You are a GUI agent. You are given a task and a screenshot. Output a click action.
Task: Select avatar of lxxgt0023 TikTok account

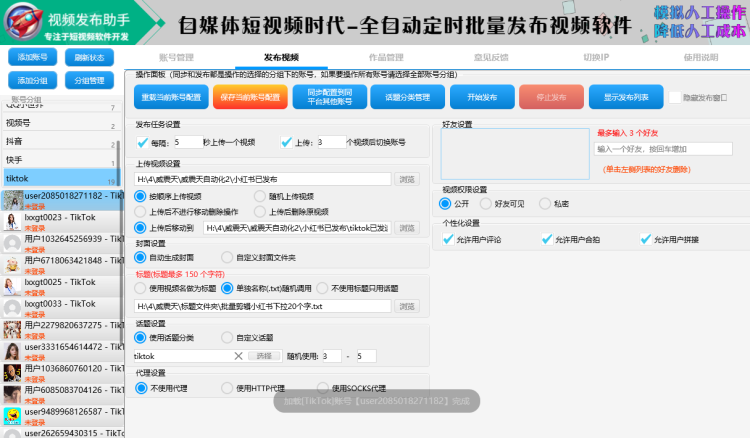pos(12,222)
